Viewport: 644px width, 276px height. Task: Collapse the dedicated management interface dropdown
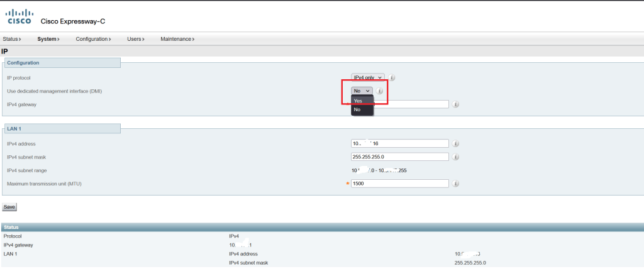(362, 91)
